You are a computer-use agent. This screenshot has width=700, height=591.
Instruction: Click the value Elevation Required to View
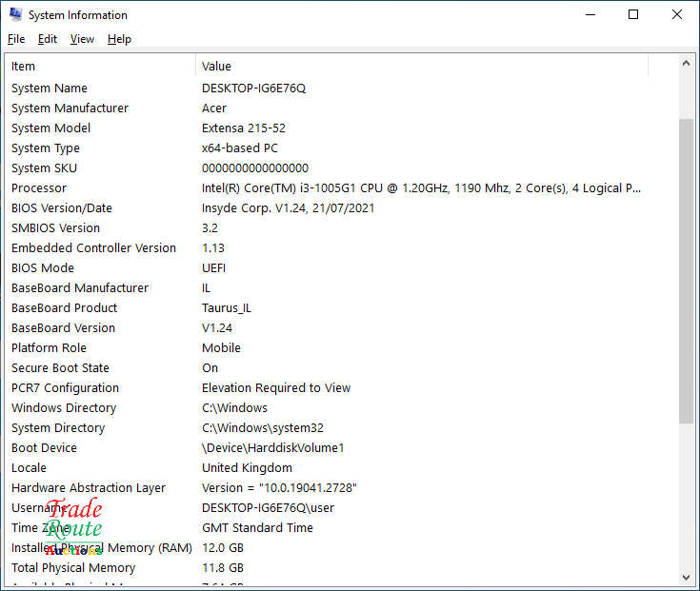pos(276,388)
